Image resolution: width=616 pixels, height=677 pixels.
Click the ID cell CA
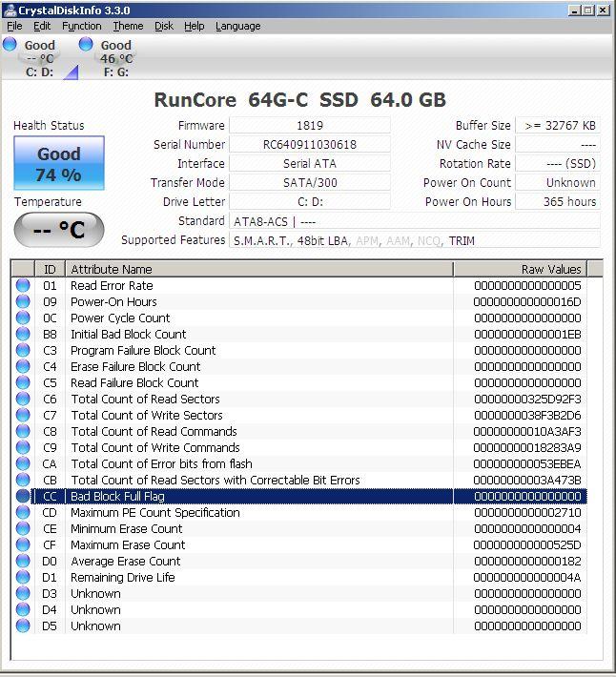[50, 463]
